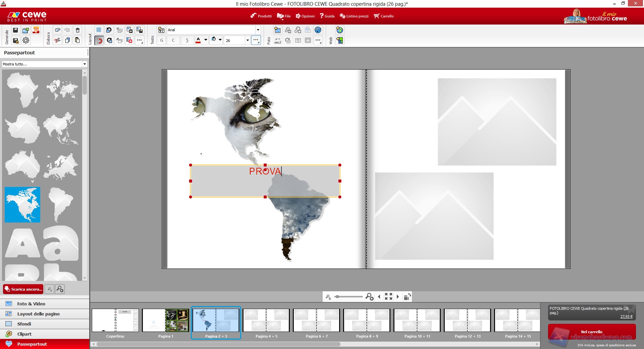
Task: Click the scissors cut icon
Action: click(58, 41)
